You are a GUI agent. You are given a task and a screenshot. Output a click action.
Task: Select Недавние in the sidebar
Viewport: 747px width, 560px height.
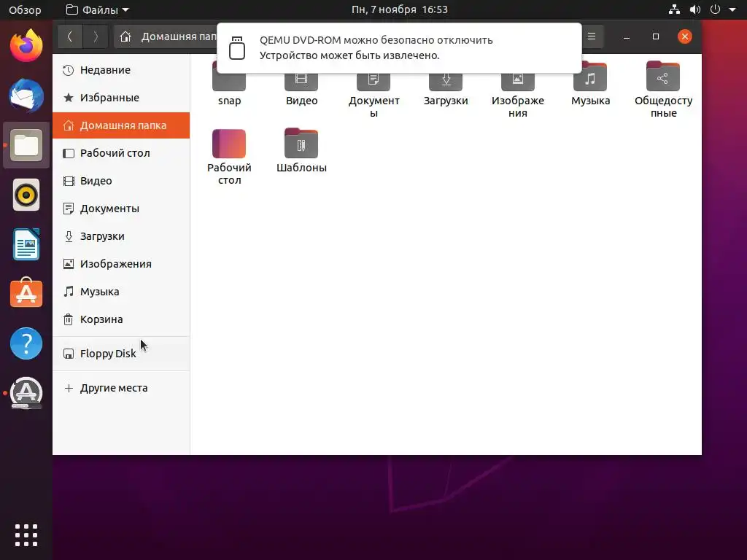[121, 70]
